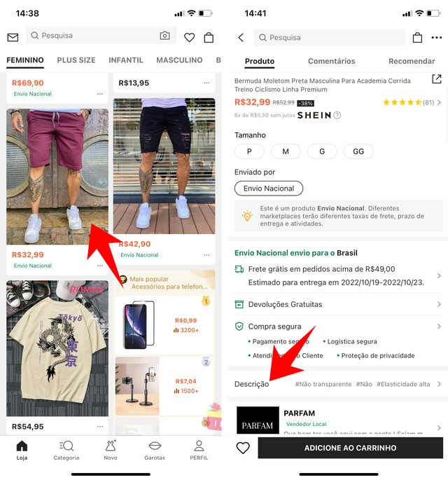Image resolution: width=448 pixels, height=480 pixels.
Task: Tap the camera search icon
Action: 164,36
